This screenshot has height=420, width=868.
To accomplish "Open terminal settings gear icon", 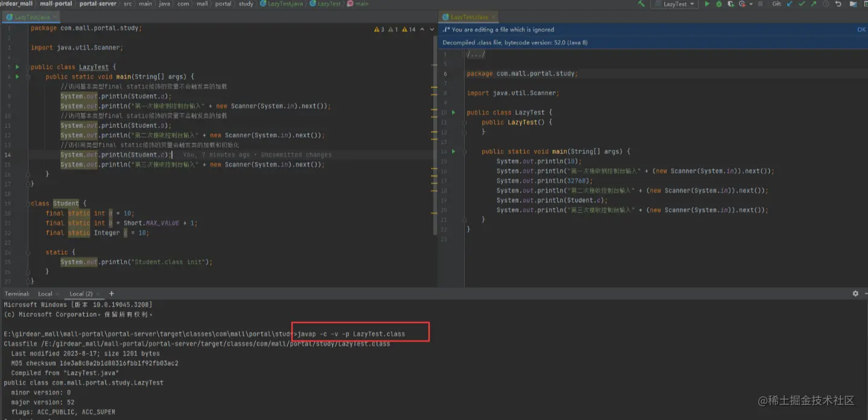I will coord(855,293).
